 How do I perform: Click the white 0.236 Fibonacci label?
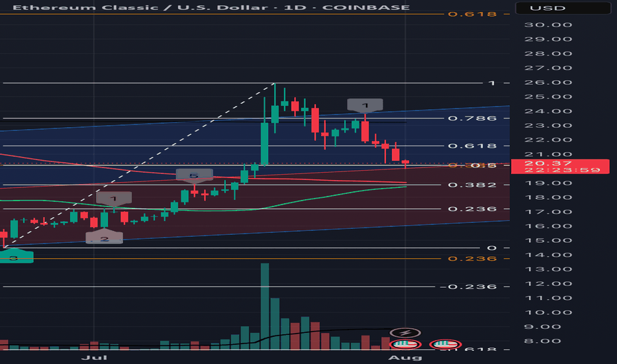click(x=472, y=209)
